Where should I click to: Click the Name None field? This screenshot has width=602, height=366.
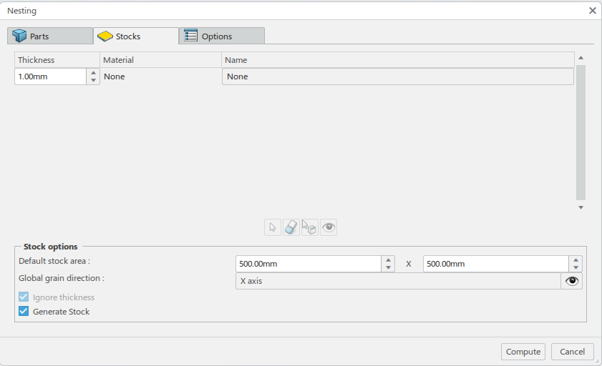[398, 76]
